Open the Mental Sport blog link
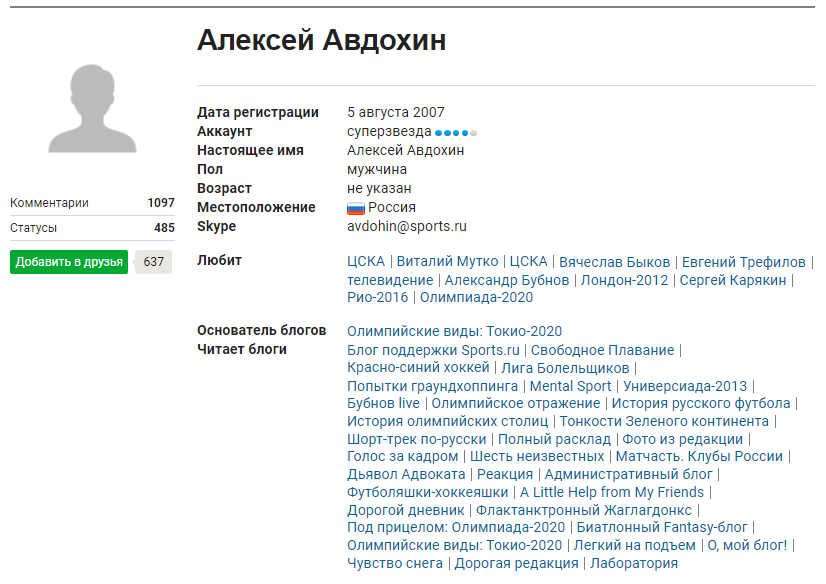The width and height of the screenshot is (826, 584). coord(571,386)
